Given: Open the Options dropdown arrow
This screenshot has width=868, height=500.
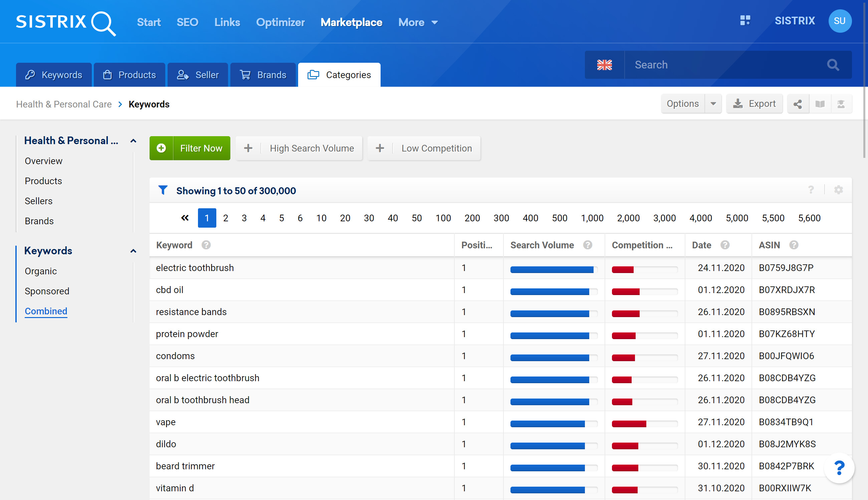Looking at the screenshot, I should (x=713, y=104).
